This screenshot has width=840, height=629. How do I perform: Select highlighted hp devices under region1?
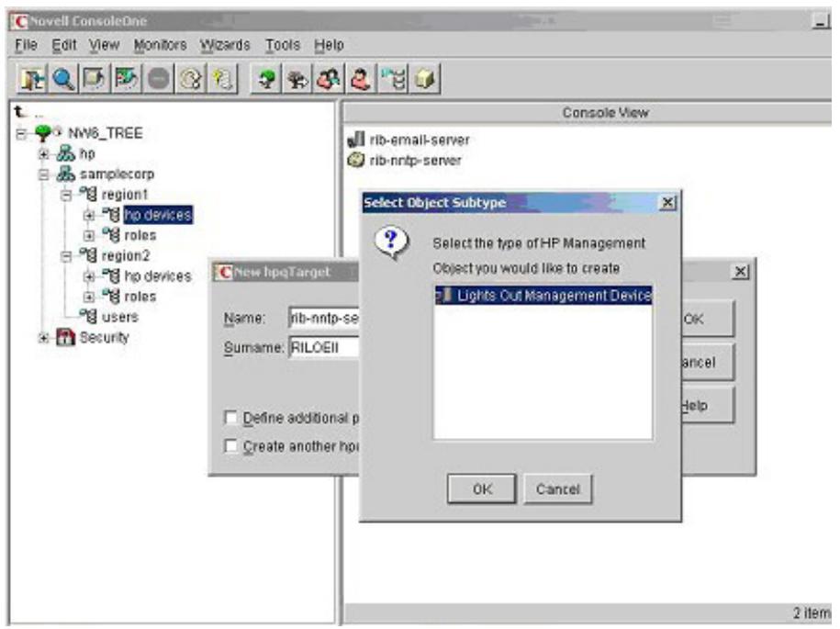(158, 215)
